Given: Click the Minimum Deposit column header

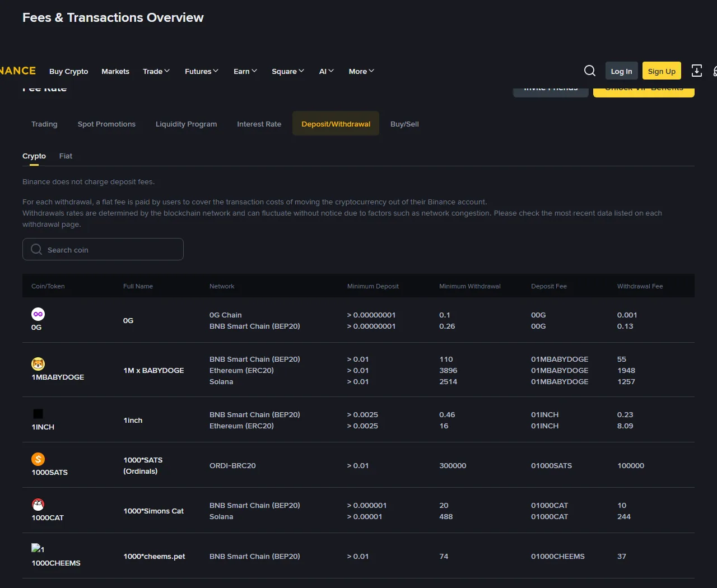Looking at the screenshot, I should (373, 286).
